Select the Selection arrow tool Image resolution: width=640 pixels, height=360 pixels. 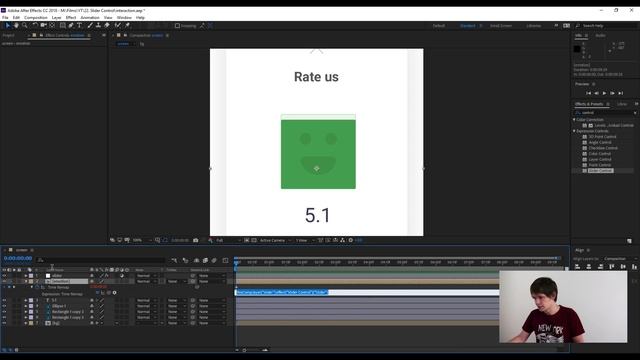tap(8, 25)
